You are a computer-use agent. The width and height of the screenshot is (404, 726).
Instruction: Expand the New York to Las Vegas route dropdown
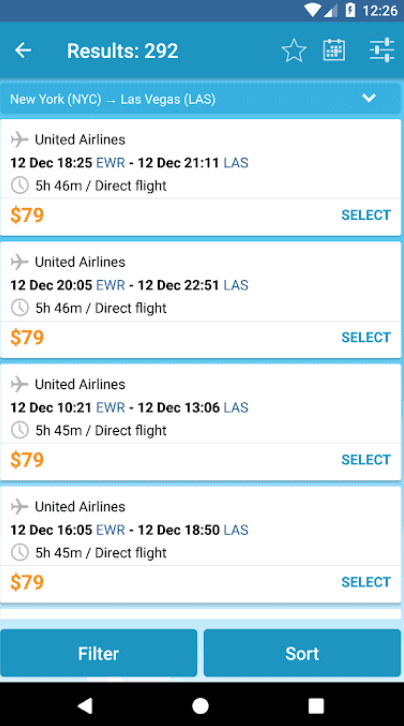(369, 99)
